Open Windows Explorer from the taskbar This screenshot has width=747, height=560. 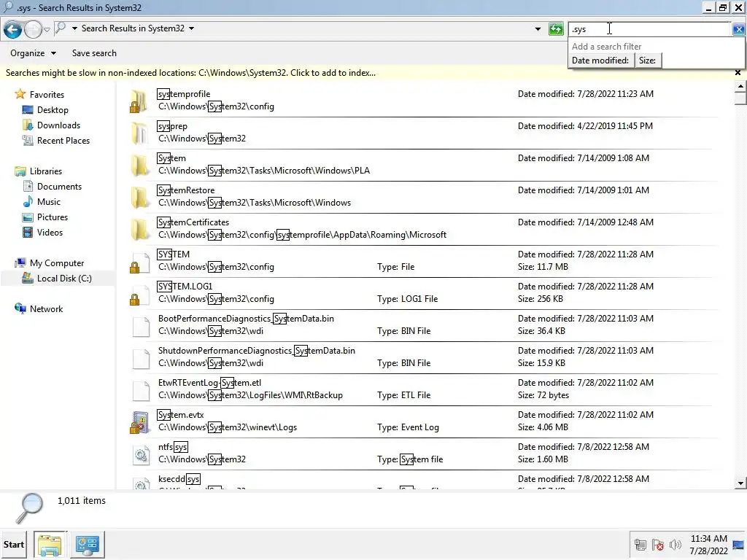pos(50,545)
